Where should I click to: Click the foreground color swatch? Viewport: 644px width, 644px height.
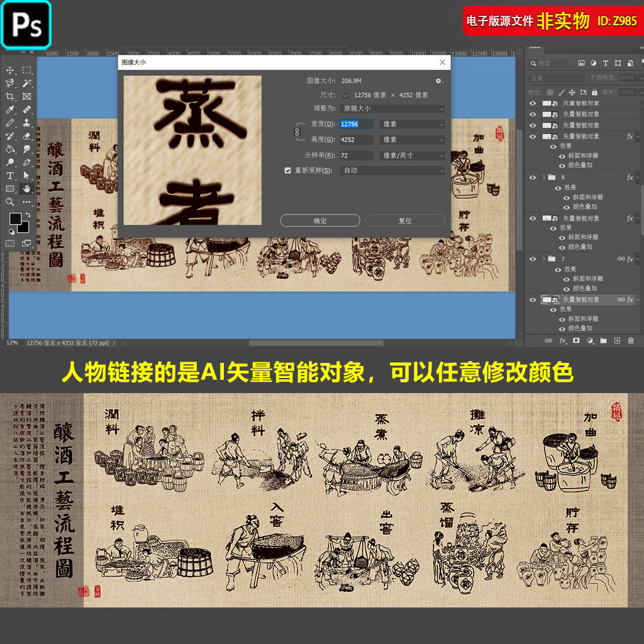(15, 219)
